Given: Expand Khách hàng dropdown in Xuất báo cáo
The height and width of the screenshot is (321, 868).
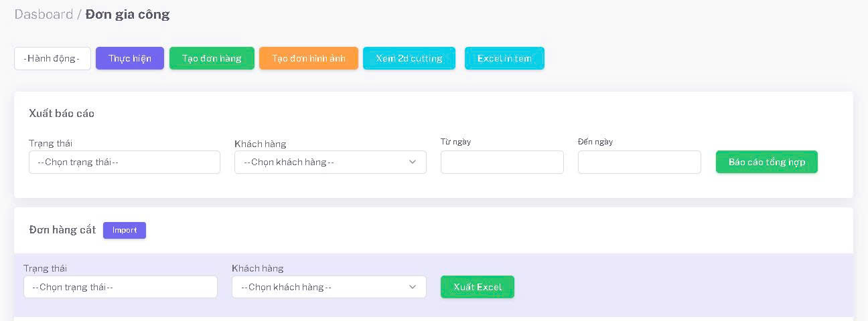Looking at the screenshot, I should pos(321,162).
